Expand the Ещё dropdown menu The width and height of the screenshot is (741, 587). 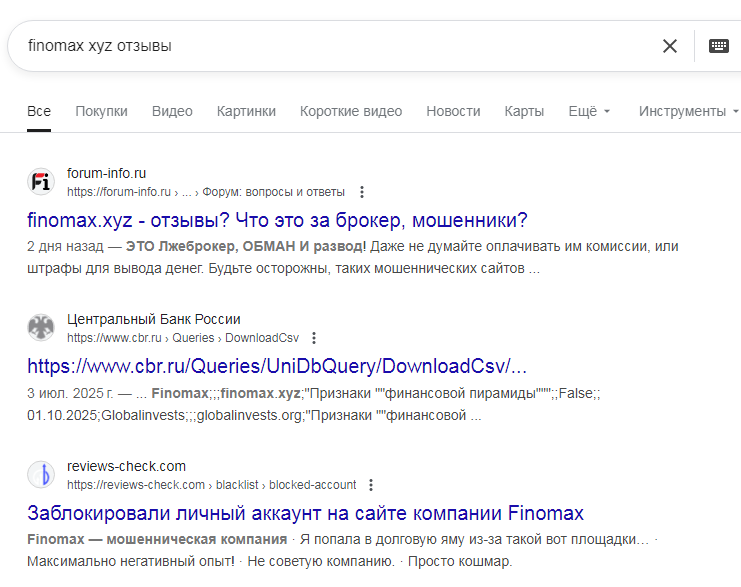pyautogui.click(x=589, y=111)
